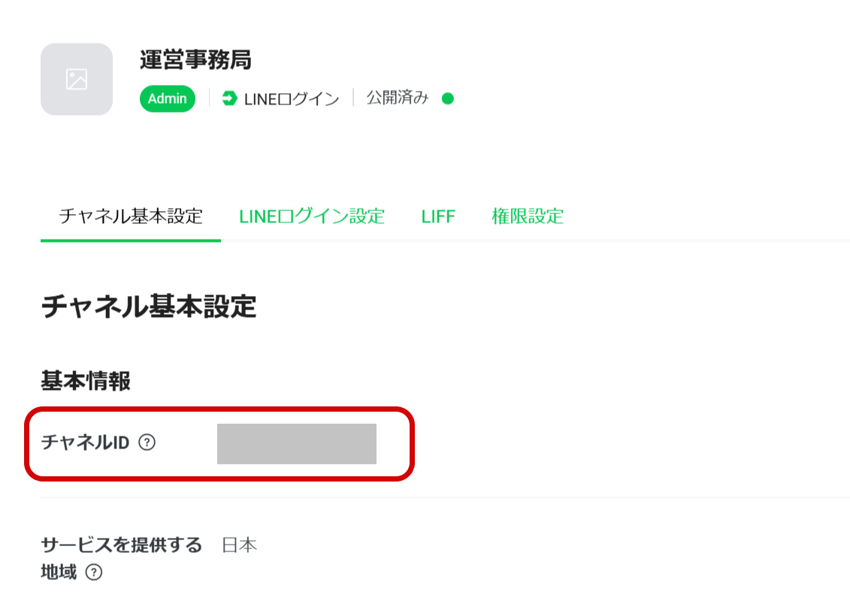Switch to the LINEログイン設定 tab
The width and height of the screenshot is (850, 616).
(312, 216)
